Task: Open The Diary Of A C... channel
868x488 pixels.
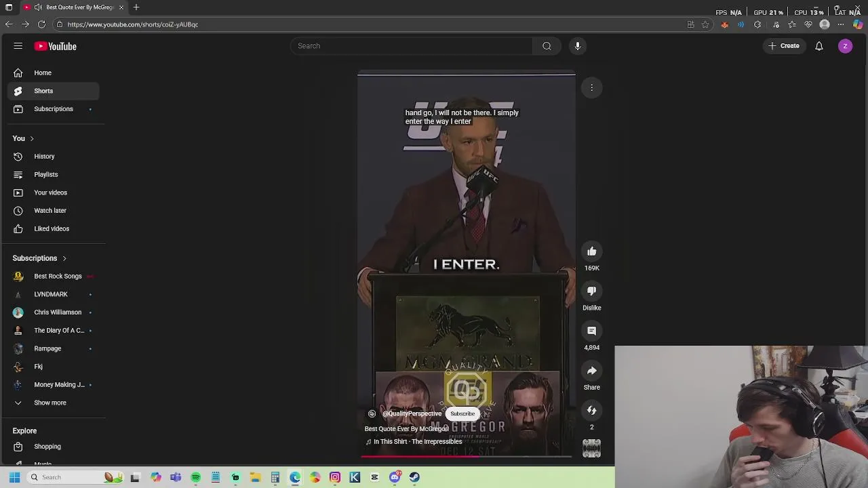Action: [x=53, y=330]
